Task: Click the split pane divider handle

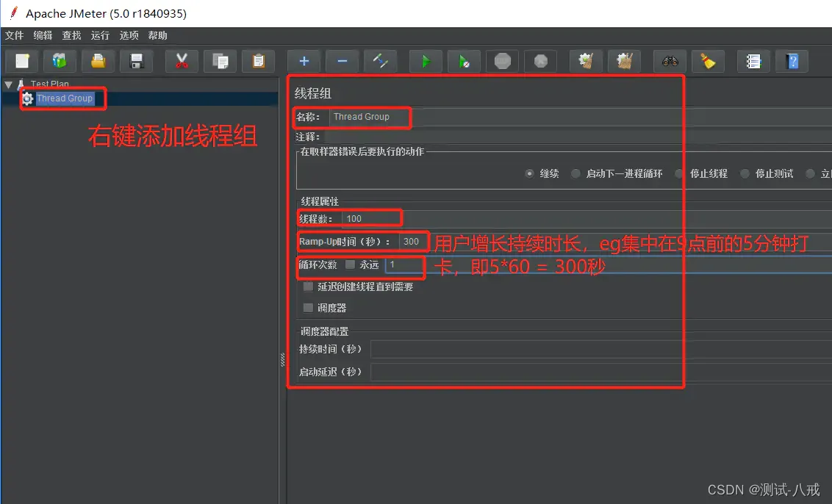Action: pyautogui.click(x=282, y=360)
